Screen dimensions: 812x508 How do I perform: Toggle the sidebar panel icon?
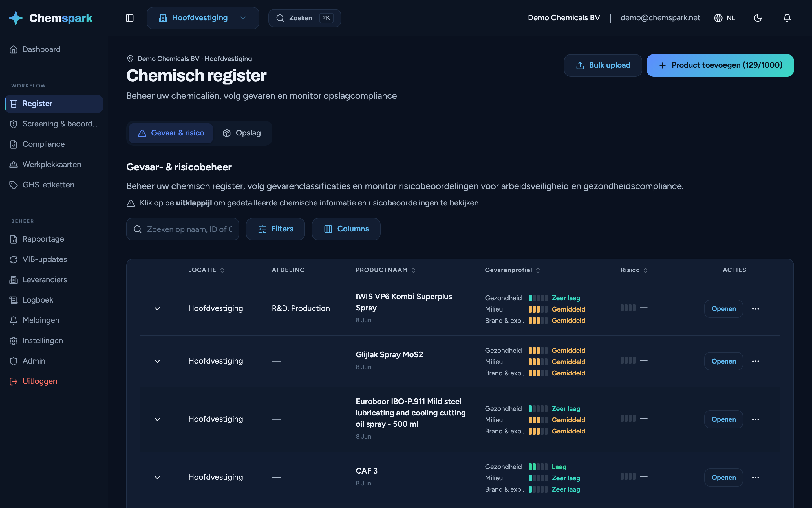pos(129,18)
